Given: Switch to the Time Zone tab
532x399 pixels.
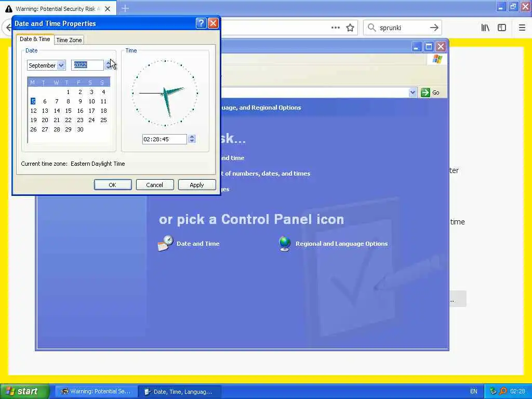Looking at the screenshot, I should click(x=69, y=40).
